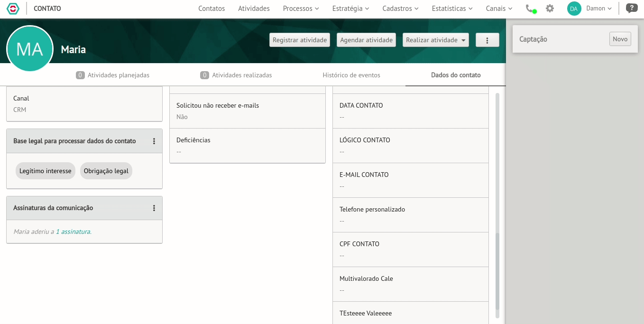
Task: Click the Obrigação legal chip
Action: (x=106, y=171)
